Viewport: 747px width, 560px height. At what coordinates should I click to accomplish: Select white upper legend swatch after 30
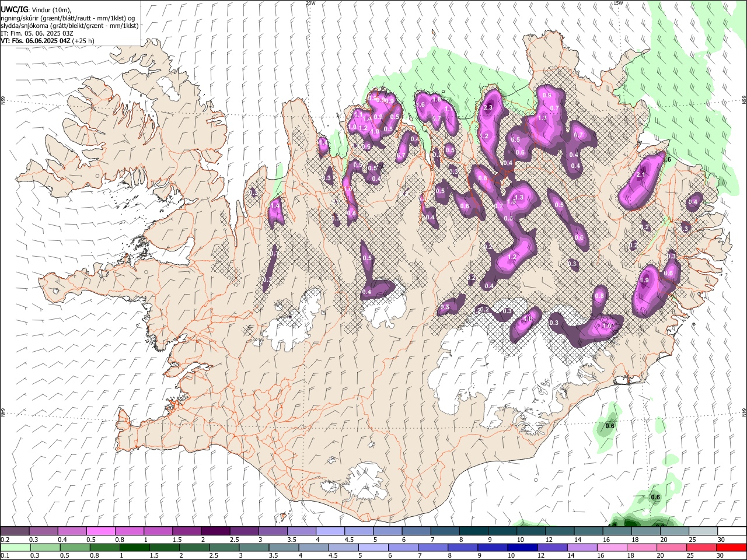pyautogui.click(x=731, y=531)
